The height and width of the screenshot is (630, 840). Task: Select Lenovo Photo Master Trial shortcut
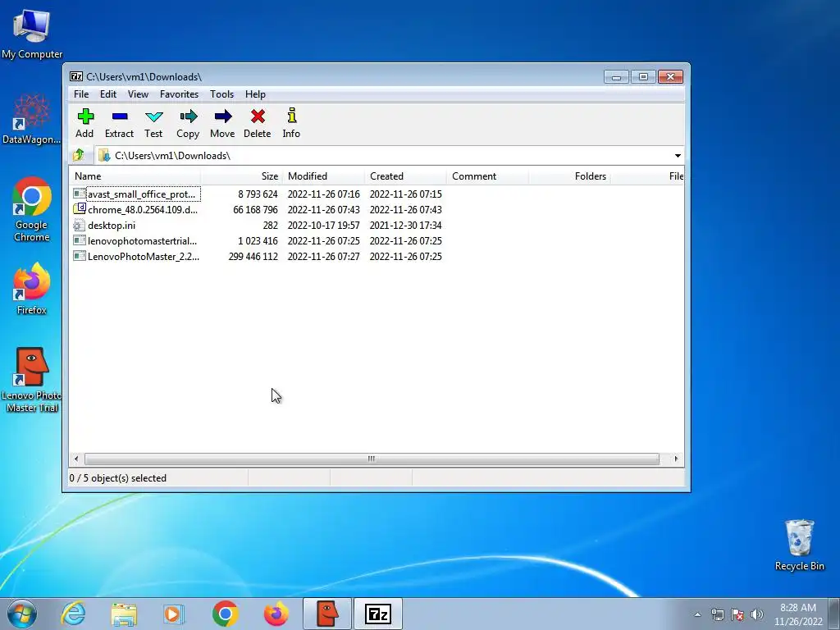(x=32, y=380)
